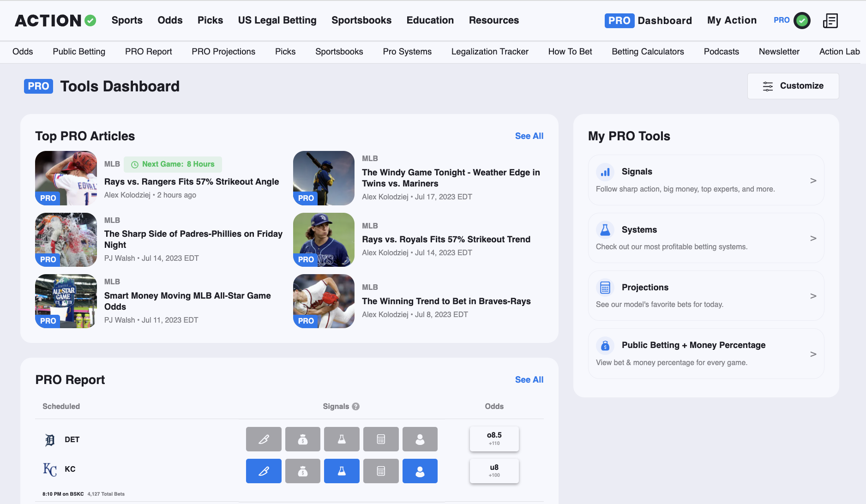
Task: Select Newsletter in sub navigation
Action: coord(779,52)
